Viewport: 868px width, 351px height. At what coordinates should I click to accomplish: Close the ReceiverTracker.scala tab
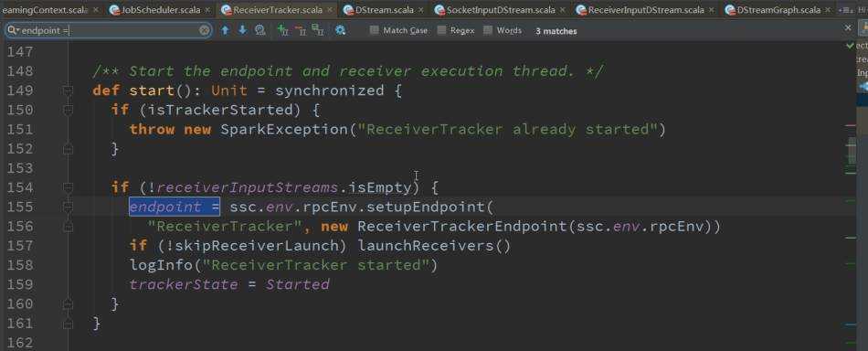click(x=330, y=10)
